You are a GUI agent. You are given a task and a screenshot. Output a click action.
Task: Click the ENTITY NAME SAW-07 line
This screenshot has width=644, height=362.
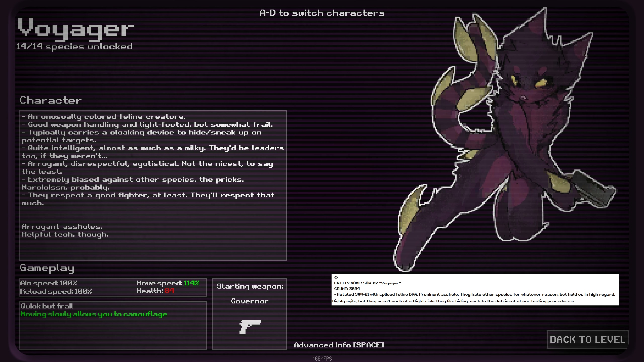tap(367, 283)
